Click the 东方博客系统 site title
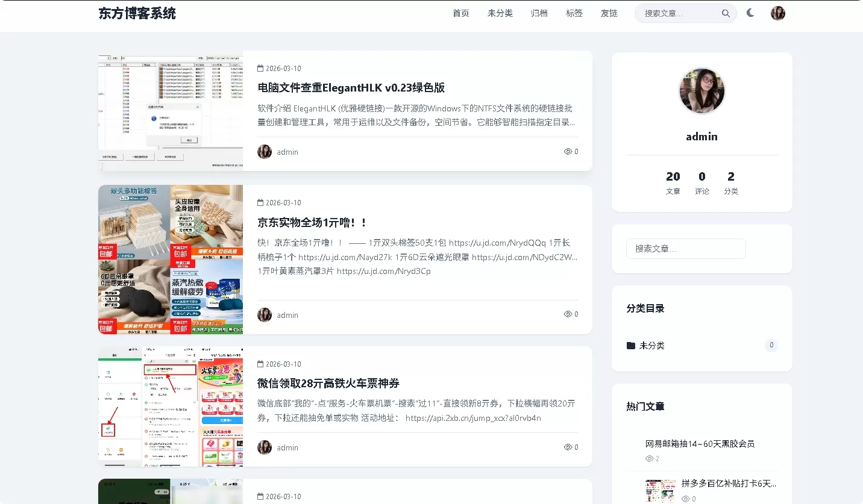 tap(137, 13)
